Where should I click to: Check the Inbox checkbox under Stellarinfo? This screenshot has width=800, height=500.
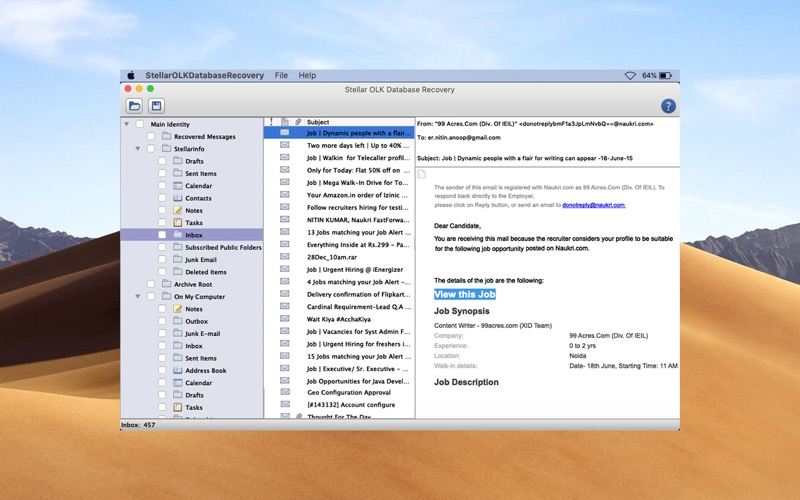pyautogui.click(x=162, y=235)
